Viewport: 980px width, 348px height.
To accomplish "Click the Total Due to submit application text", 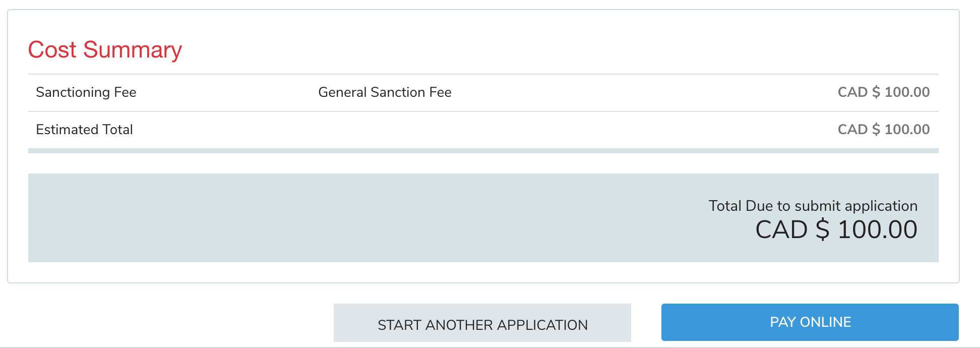I will [x=813, y=206].
